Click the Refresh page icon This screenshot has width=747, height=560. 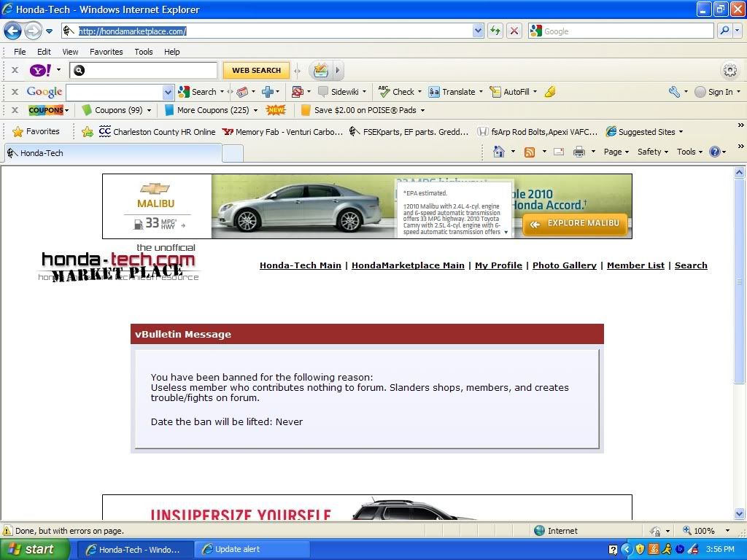point(495,31)
